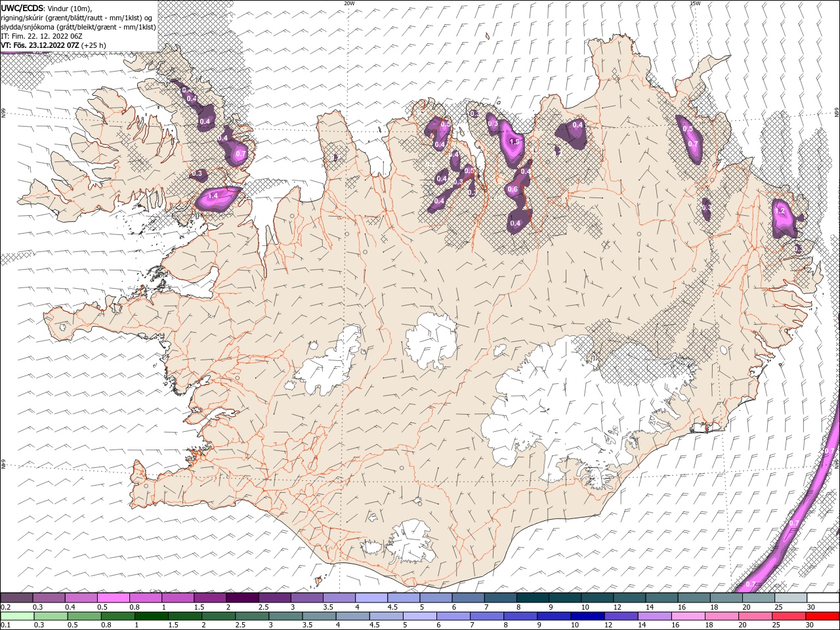Select lower legend swatch between 14 and 16
Image resolution: width=840 pixels, height=630 pixels.
[x=654, y=616]
